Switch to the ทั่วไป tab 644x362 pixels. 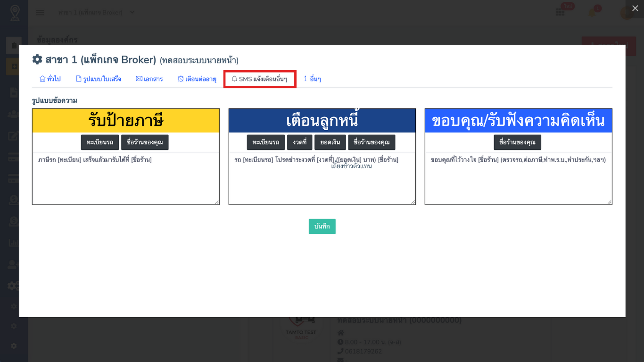point(50,79)
